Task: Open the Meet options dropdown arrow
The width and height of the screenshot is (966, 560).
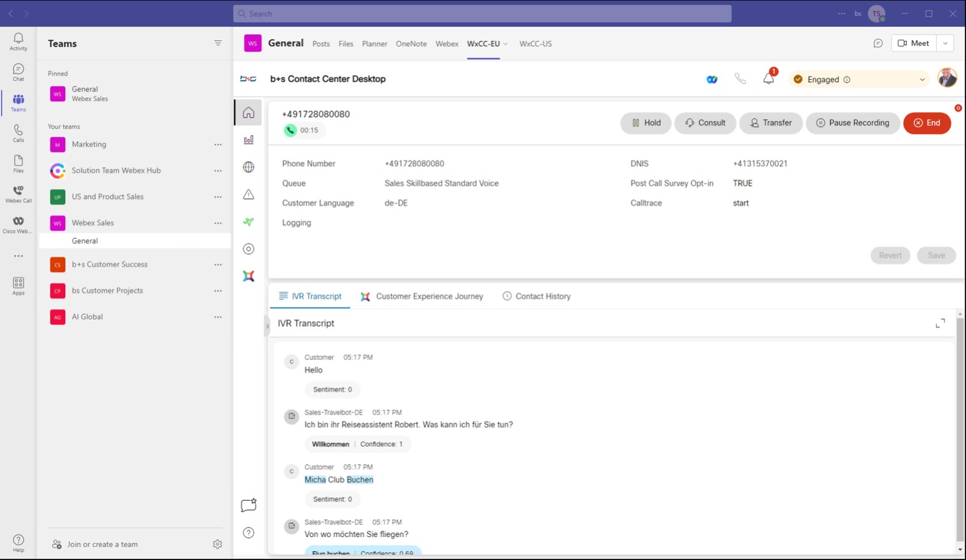Action: tap(945, 43)
